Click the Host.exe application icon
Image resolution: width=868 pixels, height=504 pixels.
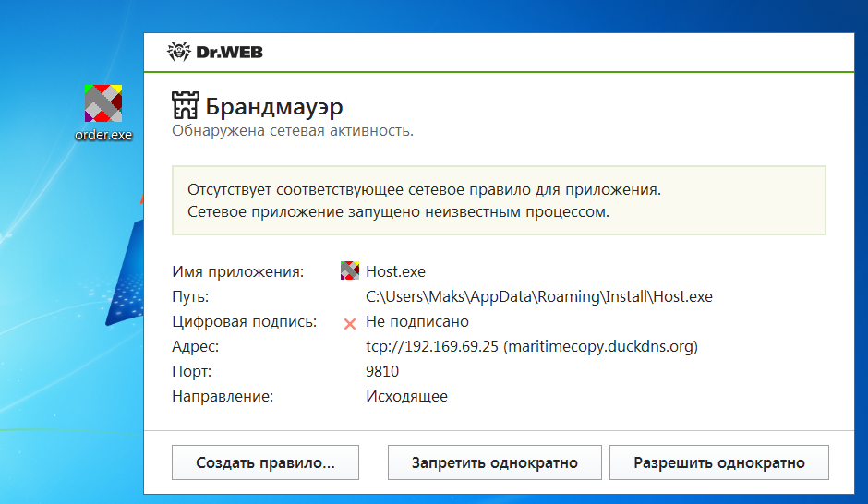[x=350, y=270]
